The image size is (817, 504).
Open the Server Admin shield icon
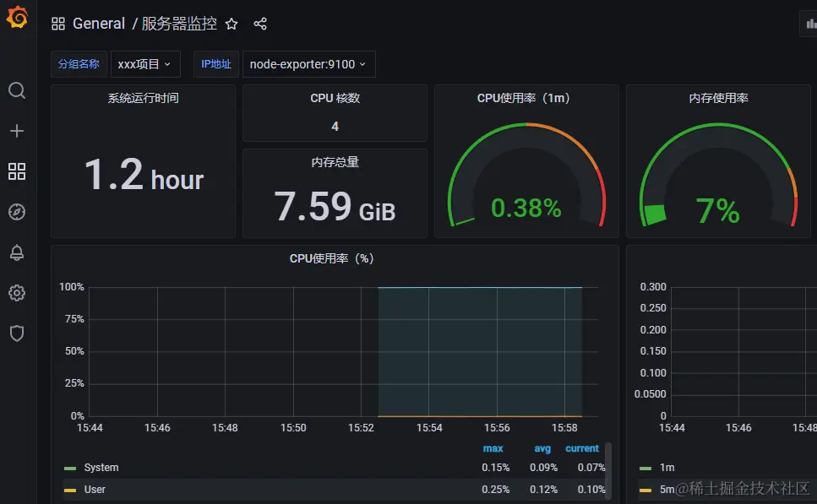click(17, 333)
